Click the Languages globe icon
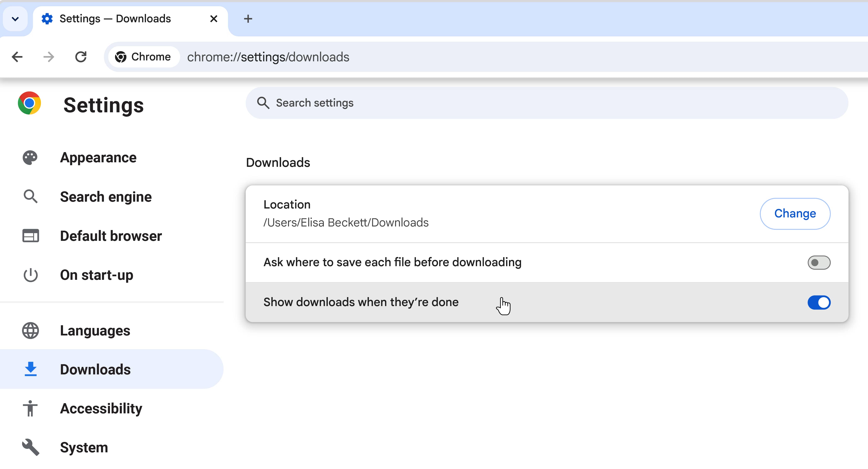Viewport: 868px width, 469px height. tap(30, 330)
